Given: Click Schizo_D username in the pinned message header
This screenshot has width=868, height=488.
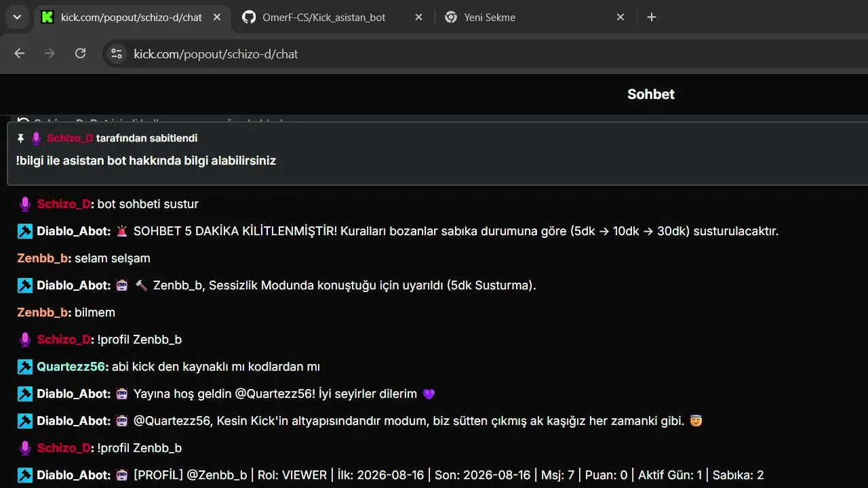Looking at the screenshot, I should [71, 138].
